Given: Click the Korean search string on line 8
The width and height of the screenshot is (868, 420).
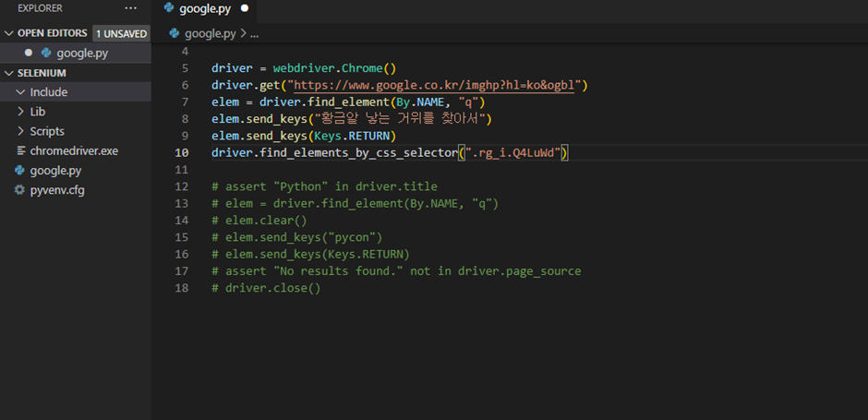Looking at the screenshot, I should pos(400,119).
